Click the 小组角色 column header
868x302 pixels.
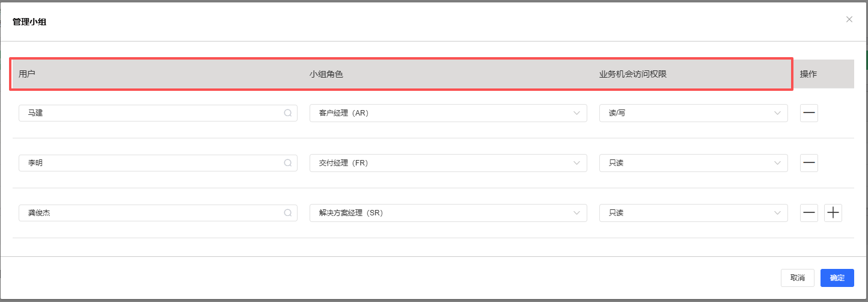tap(326, 74)
